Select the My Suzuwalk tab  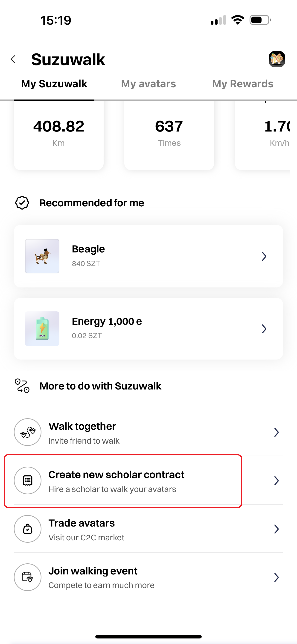[54, 84]
